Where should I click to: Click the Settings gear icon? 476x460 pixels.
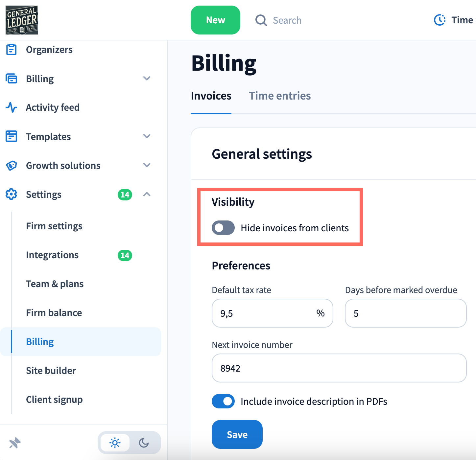12,194
